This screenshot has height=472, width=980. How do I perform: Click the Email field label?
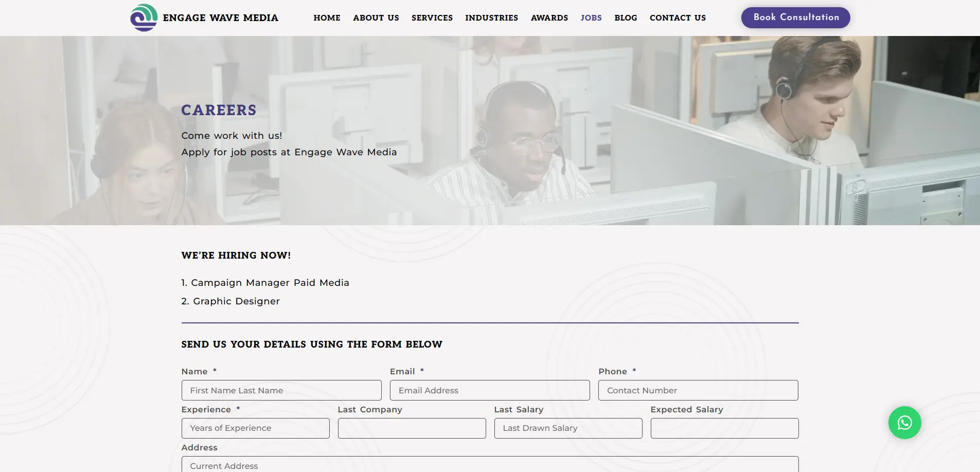coord(402,371)
